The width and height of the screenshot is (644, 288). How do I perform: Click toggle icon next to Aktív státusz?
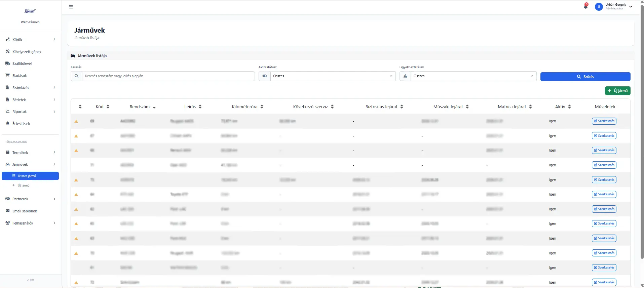[264, 76]
